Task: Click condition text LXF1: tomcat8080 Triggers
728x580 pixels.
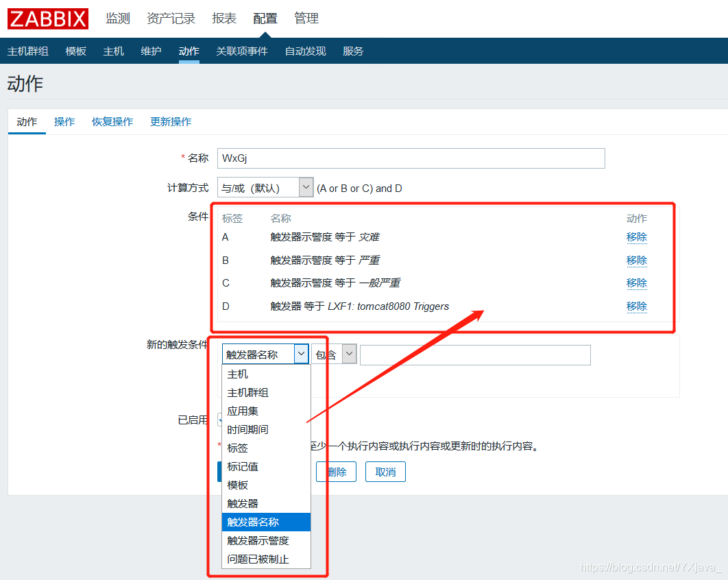Action: point(389,306)
